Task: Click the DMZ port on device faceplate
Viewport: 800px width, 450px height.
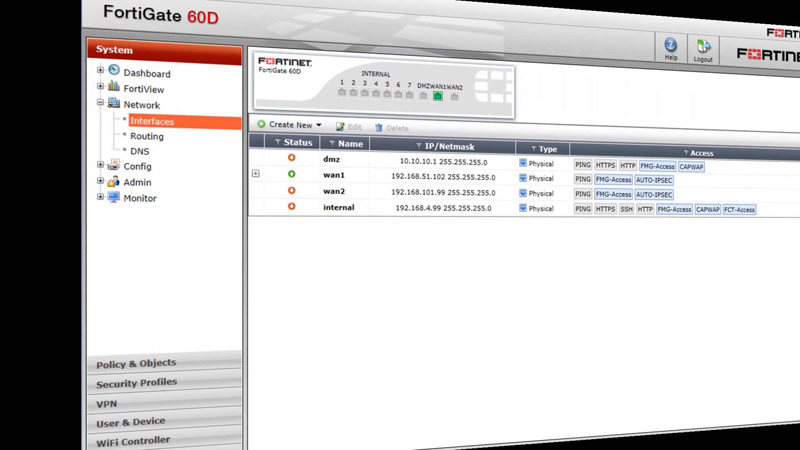Action: point(423,95)
